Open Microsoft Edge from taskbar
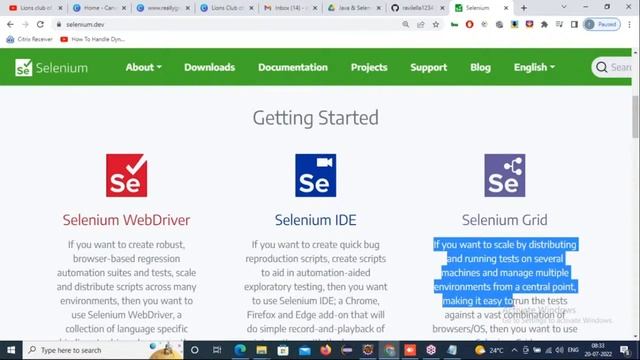This screenshot has width=640, height=360. (240, 350)
